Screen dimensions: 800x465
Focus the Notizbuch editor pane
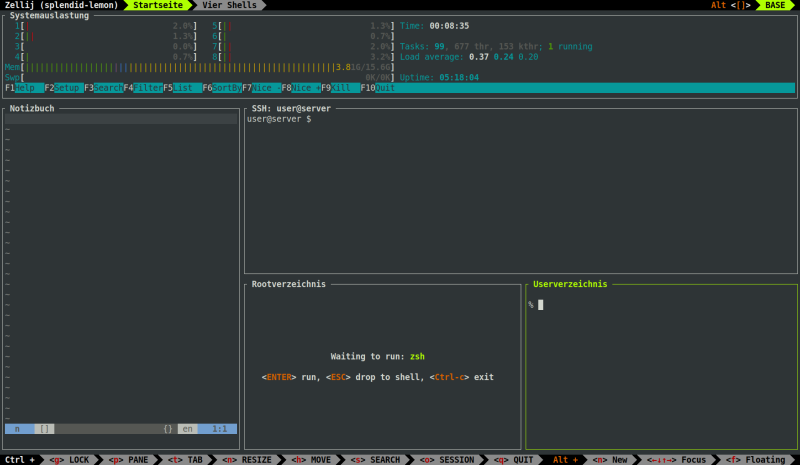(120, 270)
